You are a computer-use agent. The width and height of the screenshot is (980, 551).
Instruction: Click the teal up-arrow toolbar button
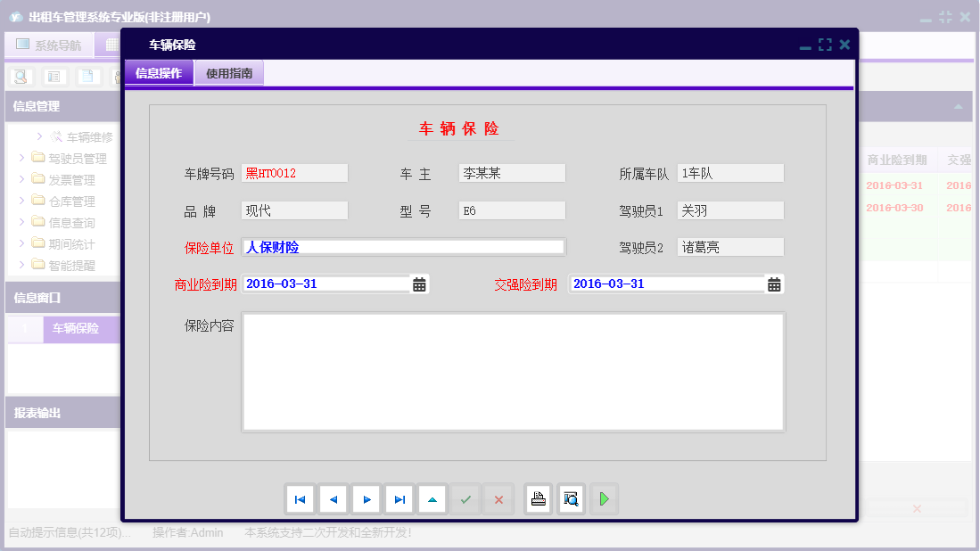click(x=432, y=499)
